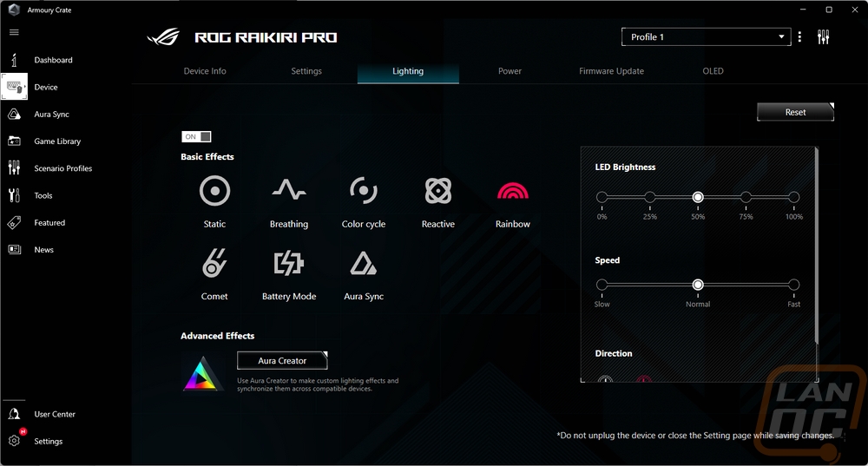Expand the Profile 1 dropdown

[x=704, y=37]
